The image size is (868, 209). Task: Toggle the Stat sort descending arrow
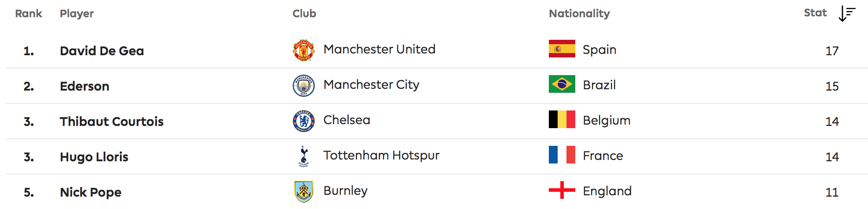(847, 14)
